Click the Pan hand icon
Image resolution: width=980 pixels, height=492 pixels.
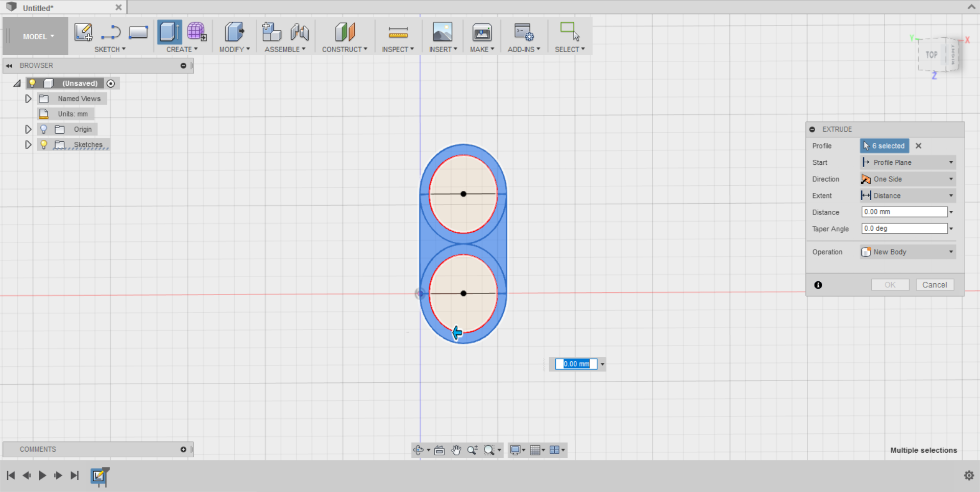(456, 450)
